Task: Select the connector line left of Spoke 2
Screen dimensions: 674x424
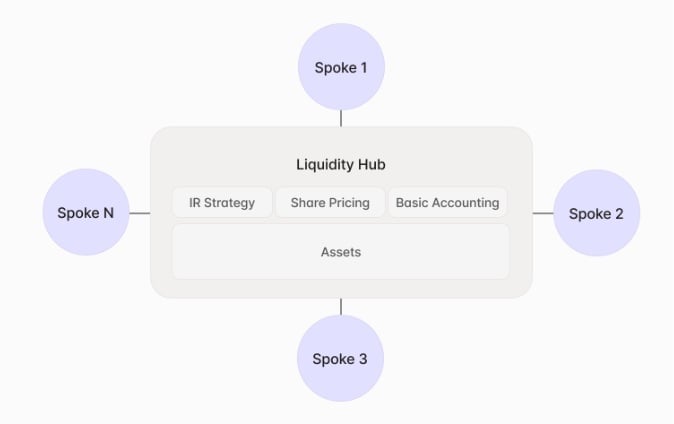Action: 543,213
